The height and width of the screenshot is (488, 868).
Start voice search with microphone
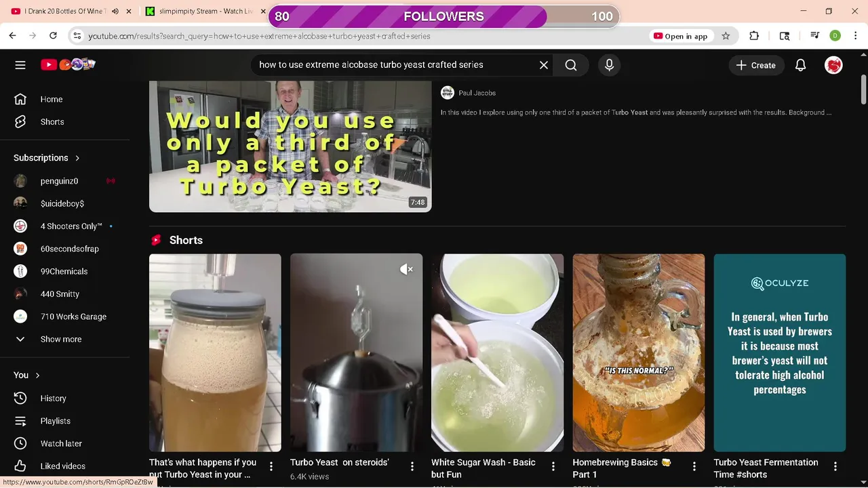[x=609, y=65]
